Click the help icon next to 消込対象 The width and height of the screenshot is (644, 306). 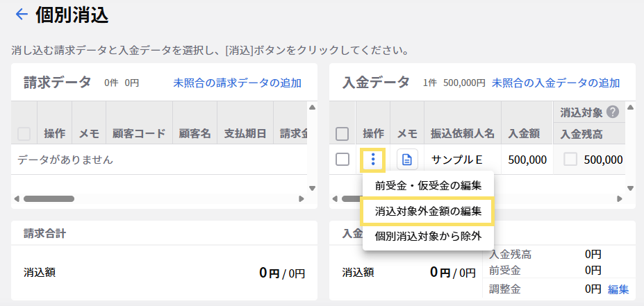coord(612,112)
